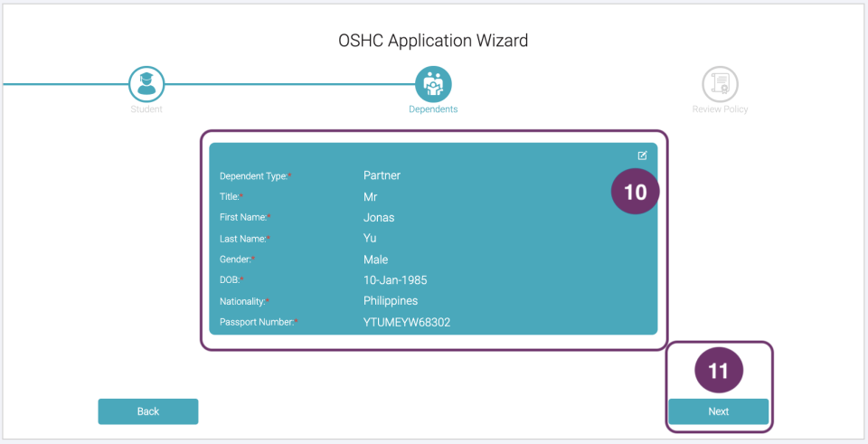Click the nationality value Philippines
Image resolution: width=868 pixels, height=444 pixels.
(391, 301)
